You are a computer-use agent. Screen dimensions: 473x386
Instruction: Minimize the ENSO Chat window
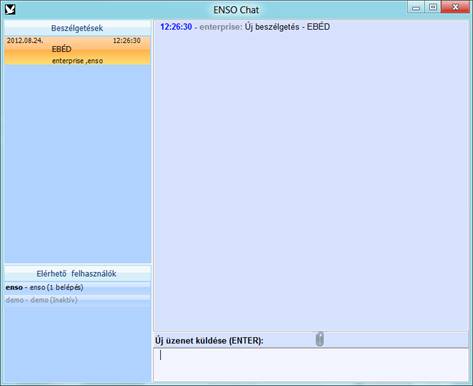coord(416,7)
